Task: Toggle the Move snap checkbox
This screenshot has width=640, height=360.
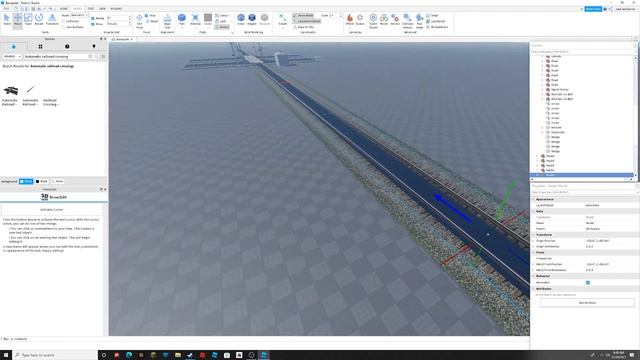Action: click(x=93, y=24)
